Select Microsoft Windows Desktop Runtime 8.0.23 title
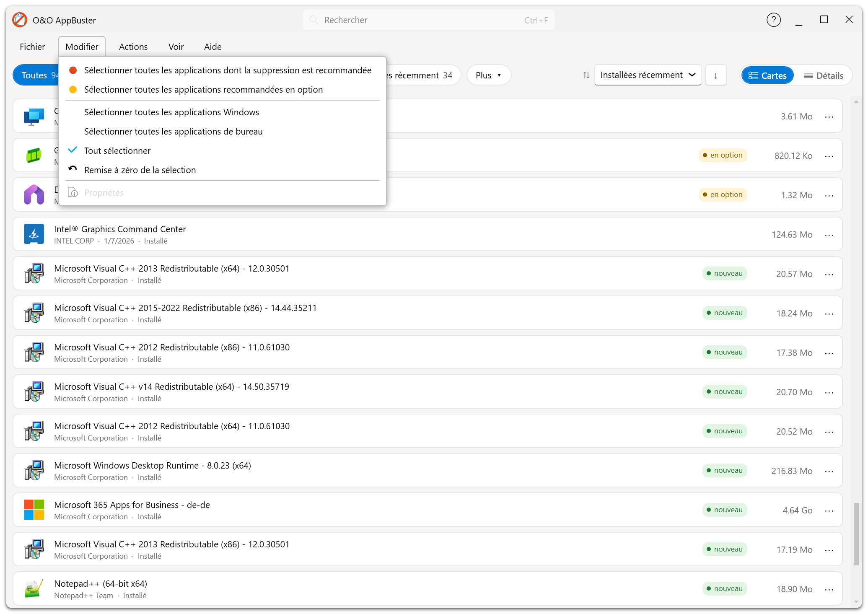868x614 pixels. (153, 466)
